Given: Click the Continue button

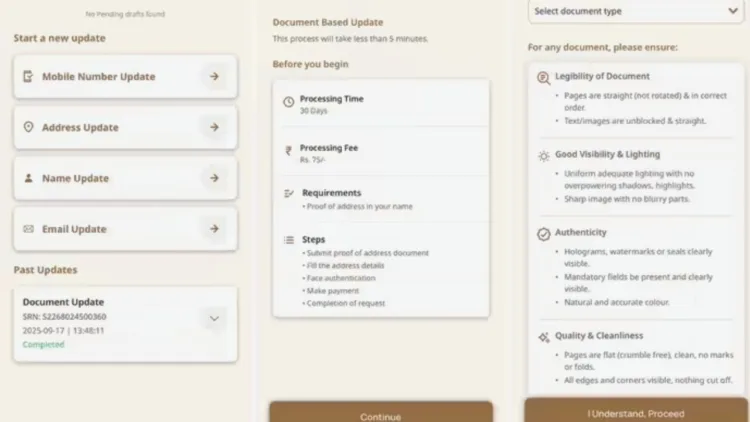Looking at the screenshot, I should pyautogui.click(x=381, y=412).
